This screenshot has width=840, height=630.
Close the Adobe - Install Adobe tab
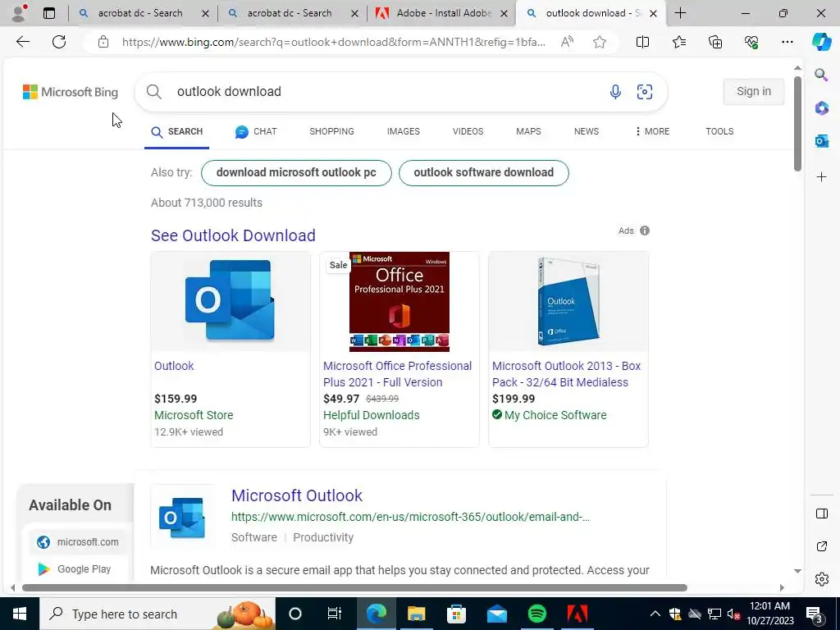click(x=504, y=13)
